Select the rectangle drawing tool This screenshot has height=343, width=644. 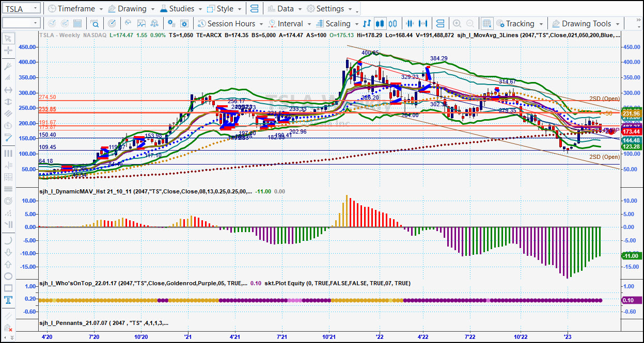[8, 288]
